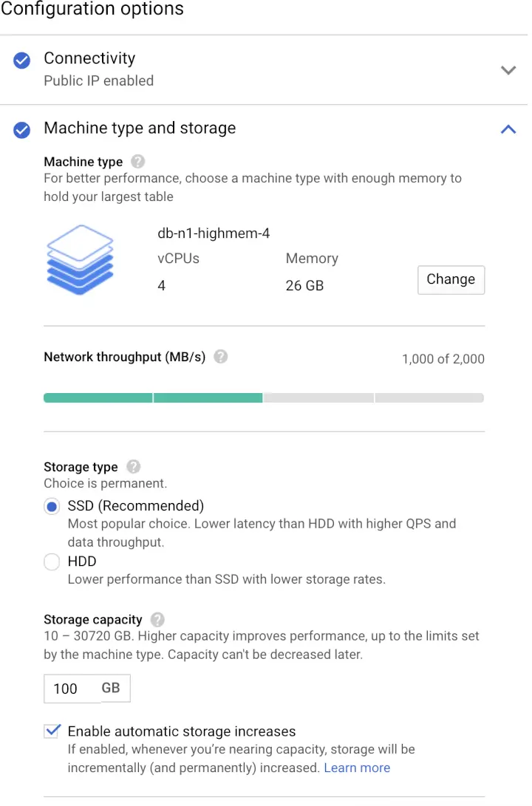Screen dimensions: 532x806
Task: Click the Connectivity blue checkmark icon
Action: 22,61
